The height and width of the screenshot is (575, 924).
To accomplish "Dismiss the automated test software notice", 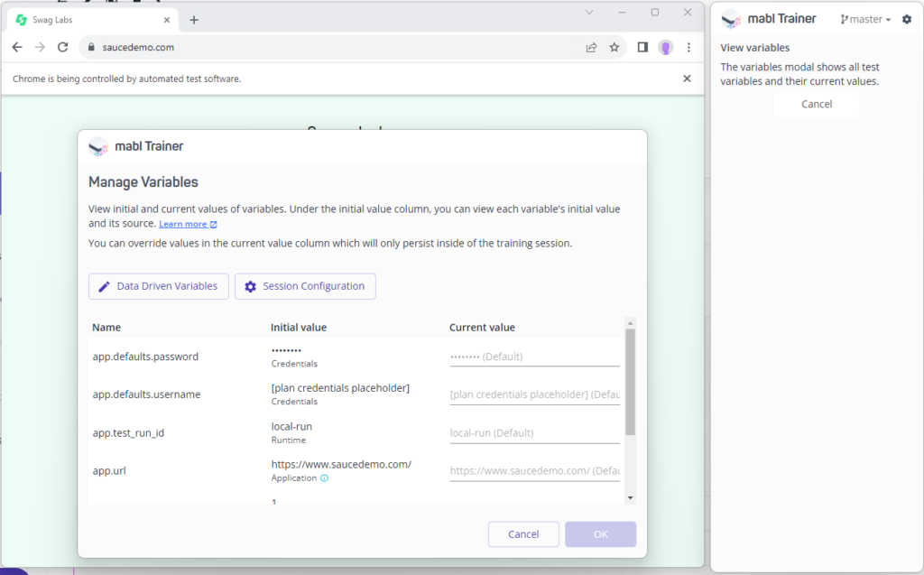I will tap(687, 79).
